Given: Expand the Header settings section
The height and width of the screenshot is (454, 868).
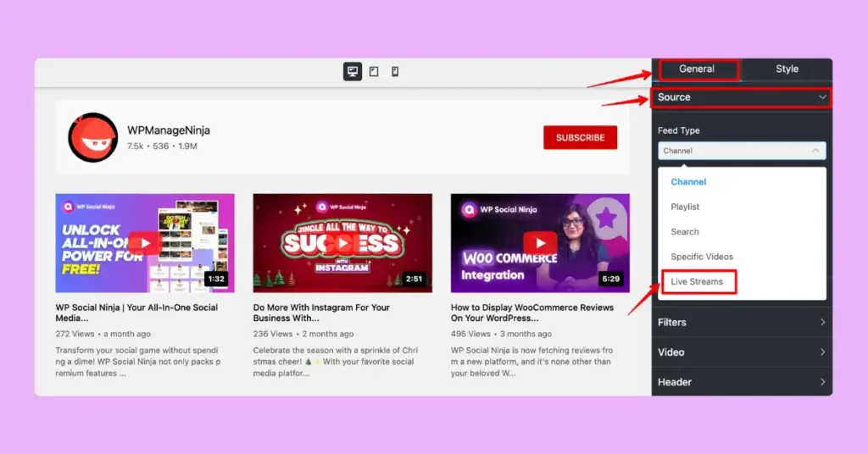Looking at the screenshot, I should pos(742,382).
